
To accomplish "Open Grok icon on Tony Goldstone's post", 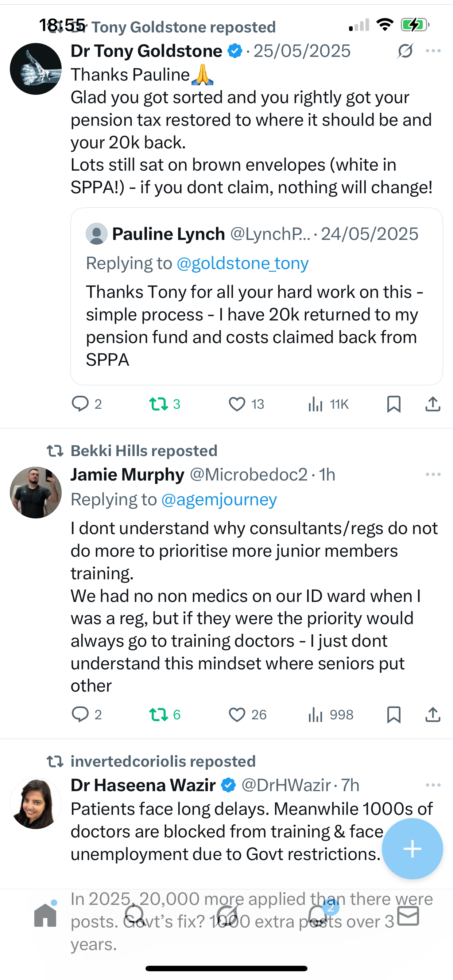I will click(405, 51).
